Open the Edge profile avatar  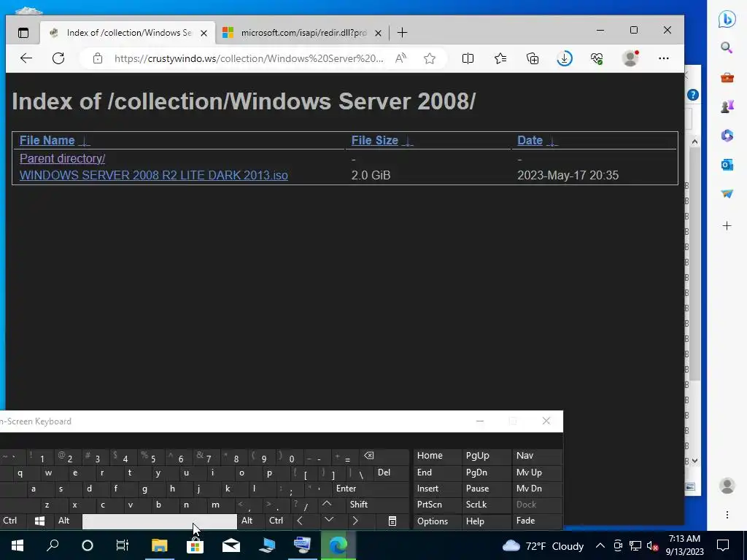click(x=630, y=58)
